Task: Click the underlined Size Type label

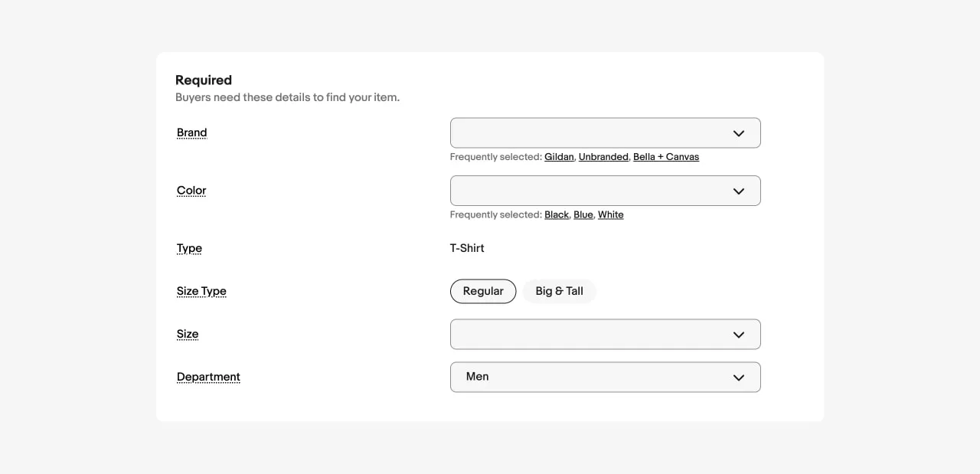Action: pyautogui.click(x=201, y=291)
